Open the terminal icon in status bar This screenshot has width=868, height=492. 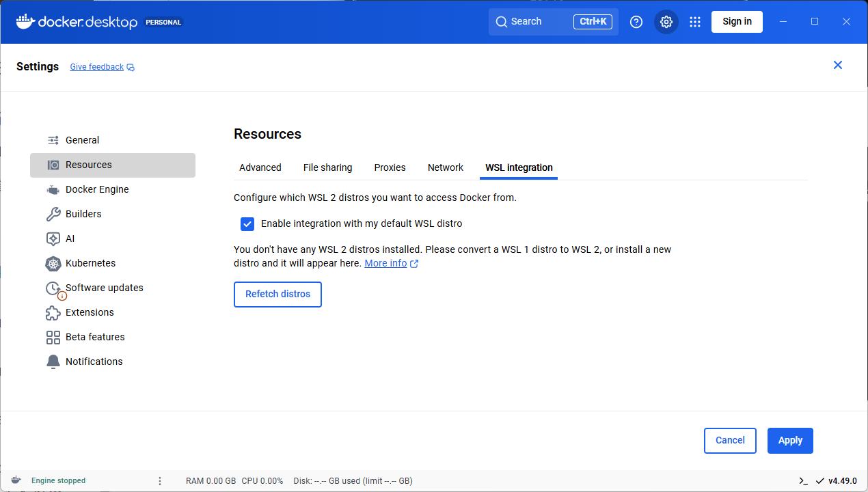pyautogui.click(x=804, y=480)
